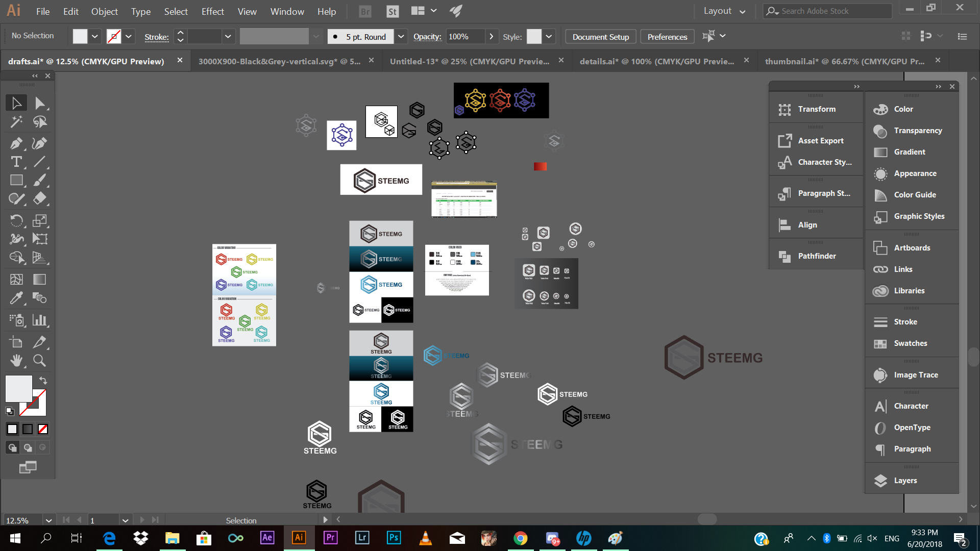Open the Color panel
The image size is (980, 551).
(x=912, y=109)
